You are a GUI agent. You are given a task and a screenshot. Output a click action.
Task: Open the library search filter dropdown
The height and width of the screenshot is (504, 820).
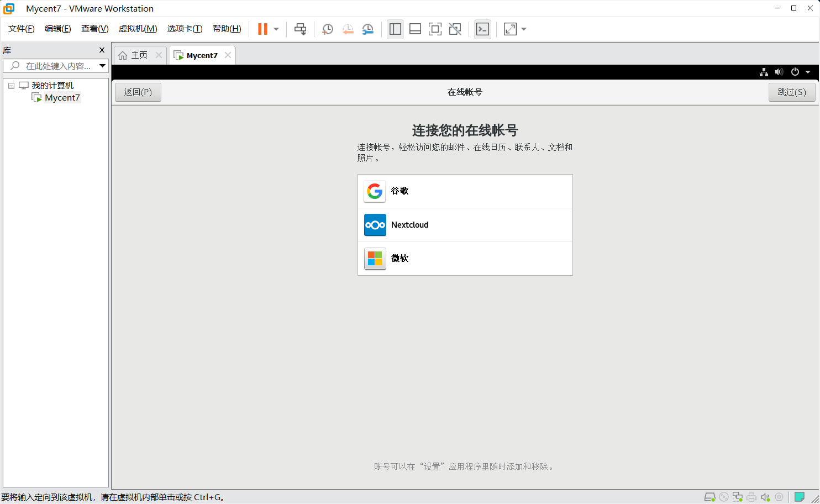coord(103,66)
